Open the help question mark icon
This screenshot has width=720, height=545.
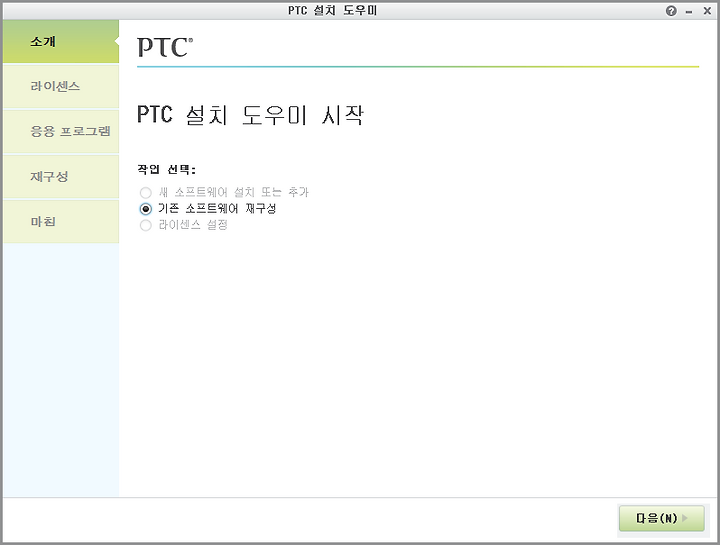[x=671, y=11]
